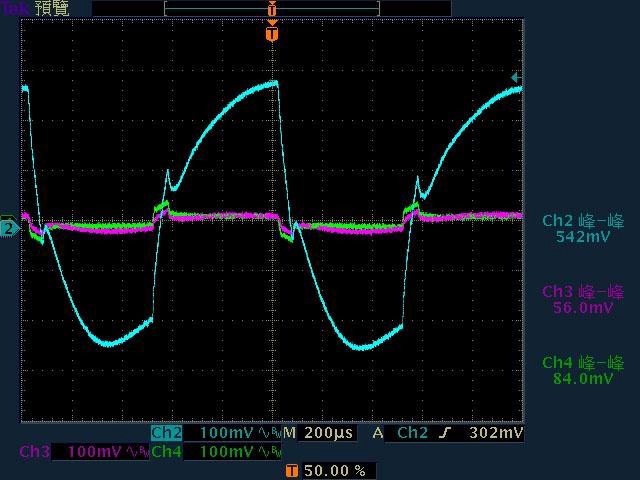The height and width of the screenshot is (480, 640).
Task: Click the channel 2 ground reference marker
Action: coord(8,228)
